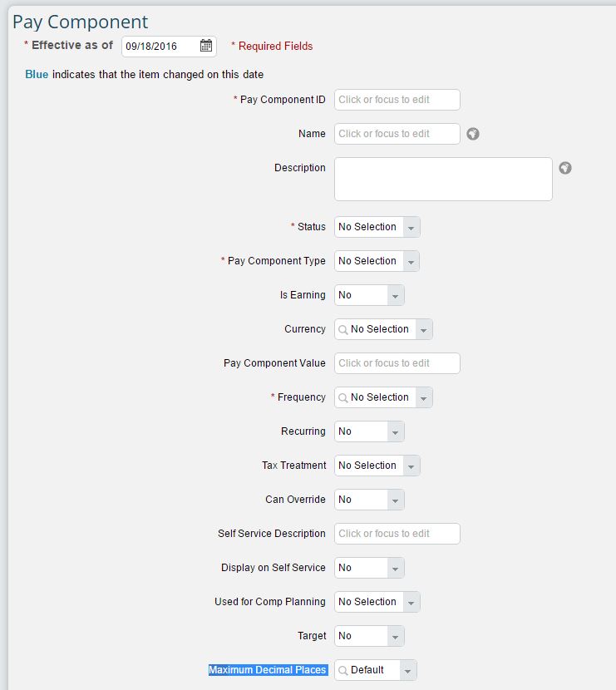Expand the Display on Self Service dropdown
This screenshot has height=690, width=616.
[x=396, y=568]
